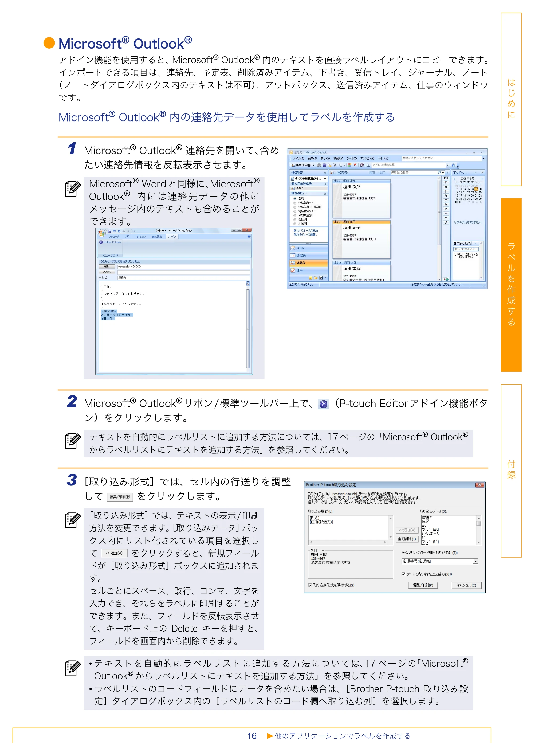
Task: Click the categorize color grid icon in Outlook
Action: (349, 165)
